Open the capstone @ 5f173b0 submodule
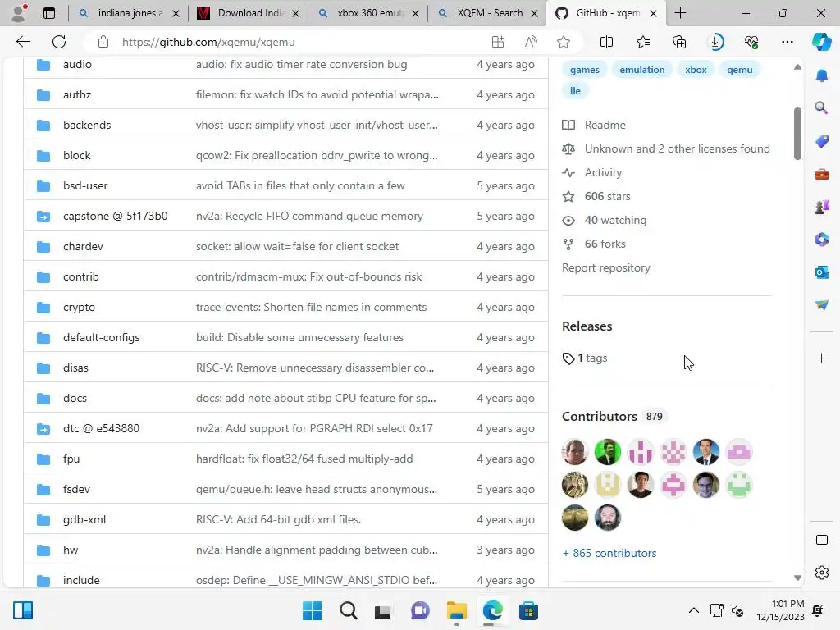840x630 pixels. tap(115, 216)
